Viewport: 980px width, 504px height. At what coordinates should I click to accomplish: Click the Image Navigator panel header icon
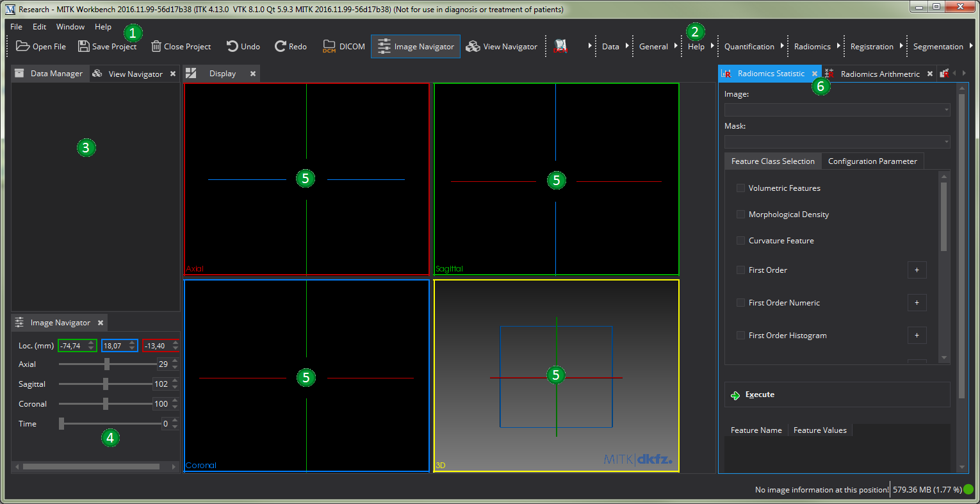tap(20, 322)
